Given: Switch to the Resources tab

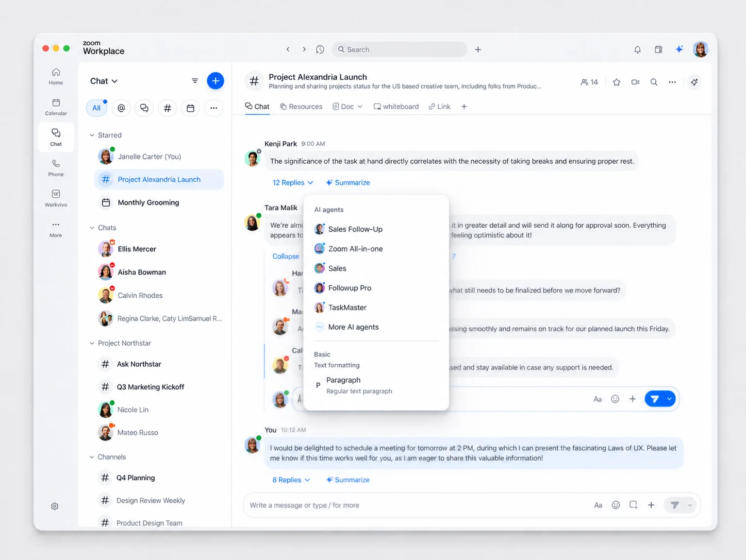Looking at the screenshot, I should tap(301, 107).
